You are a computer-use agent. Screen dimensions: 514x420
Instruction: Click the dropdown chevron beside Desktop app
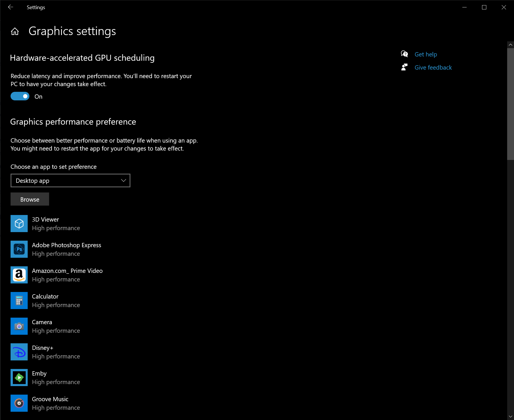click(x=124, y=180)
